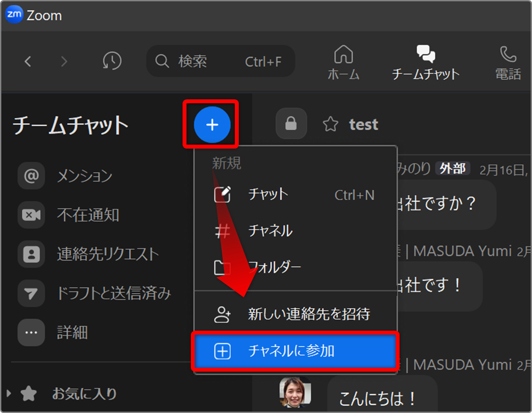Choose チャネルに参加 menu item
The width and height of the screenshot is (532, 413).
(x=295, y=351)
